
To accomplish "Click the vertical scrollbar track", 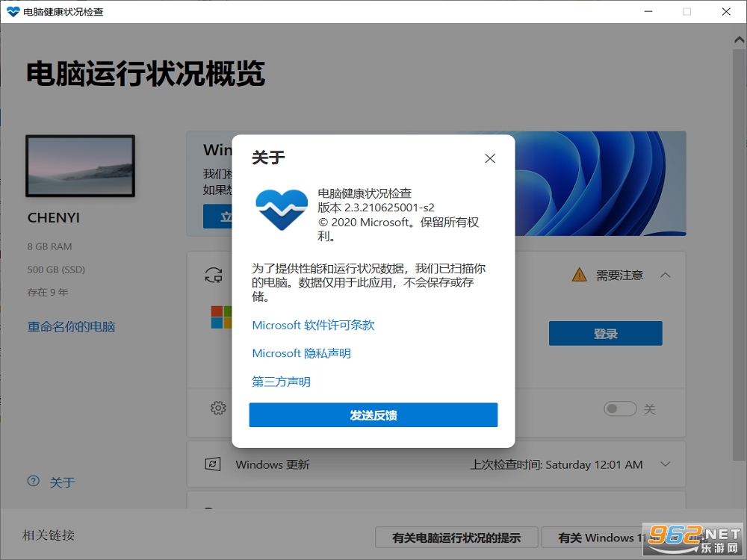I will pyautogui.click(x=739, y=255).
